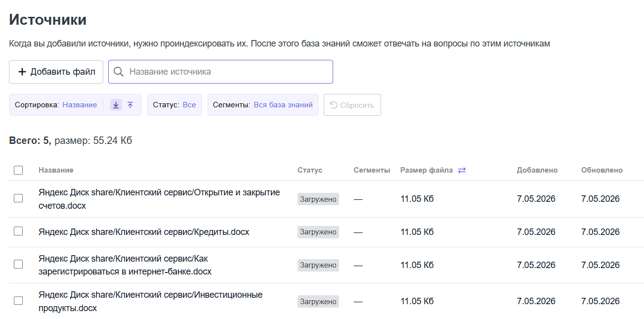Check the box for Кредиты.docx
Viewport: 644px width, 319px height.
coord(18,231)
